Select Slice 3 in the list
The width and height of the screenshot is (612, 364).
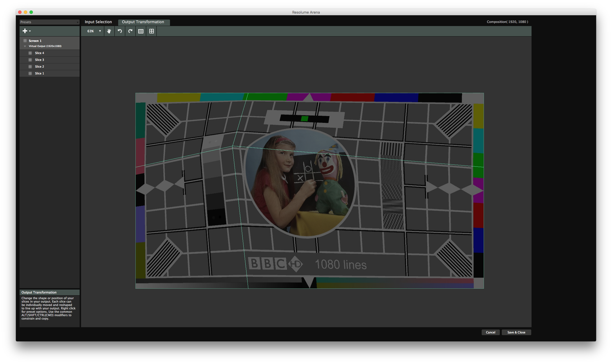pyautogui.click(x=40, y=60)
